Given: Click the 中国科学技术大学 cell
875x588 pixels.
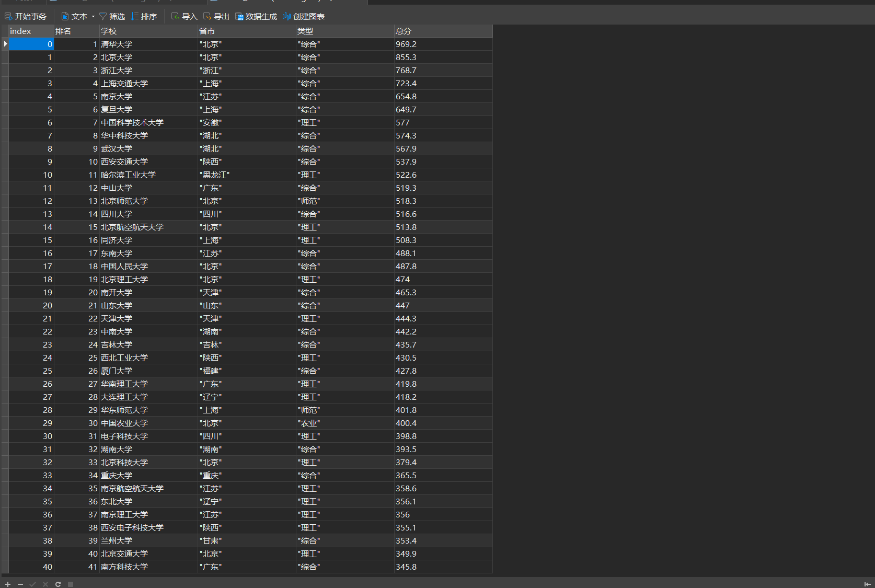Looking at the screenshot, I should point(148,122).
